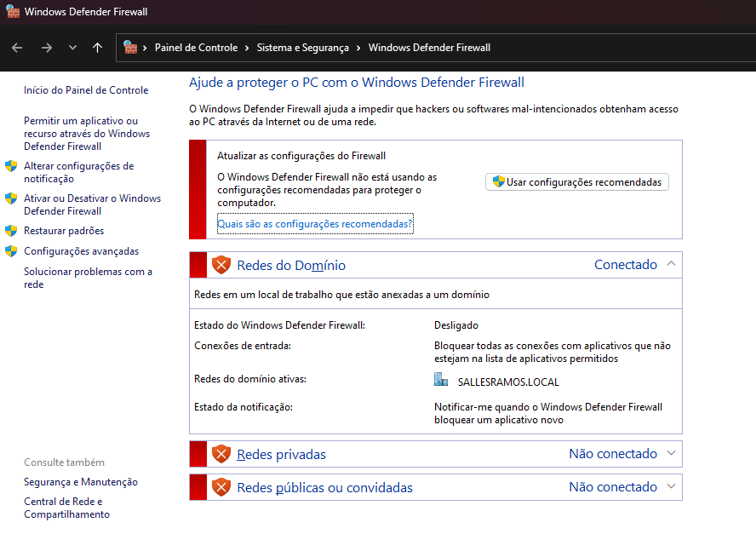Select Windows Defender Firewall breadcrumb
The image size is (756, 534).
(429, 48)
